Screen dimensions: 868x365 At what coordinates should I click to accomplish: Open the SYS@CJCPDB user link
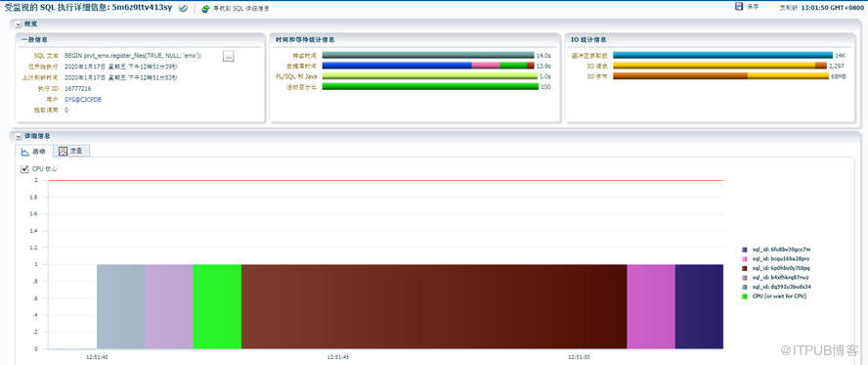[83, 100]
